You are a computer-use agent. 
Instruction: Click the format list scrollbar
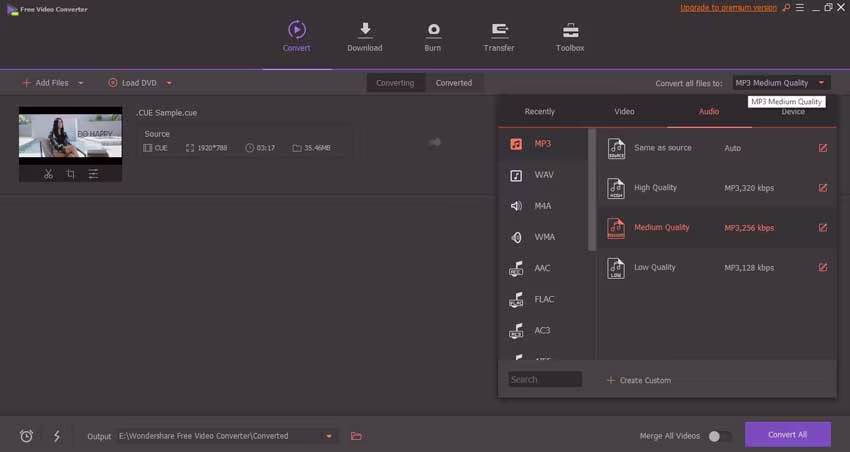[592, 190]
